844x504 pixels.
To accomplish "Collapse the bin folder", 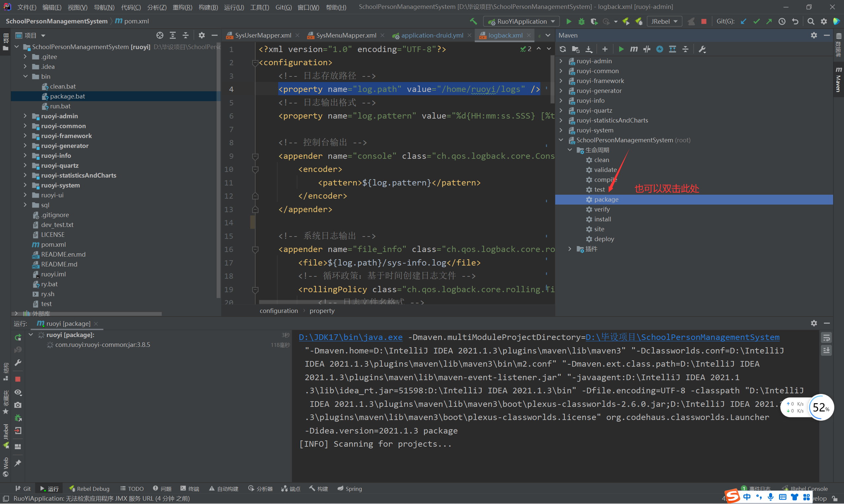I will click(x=25, y=76).
